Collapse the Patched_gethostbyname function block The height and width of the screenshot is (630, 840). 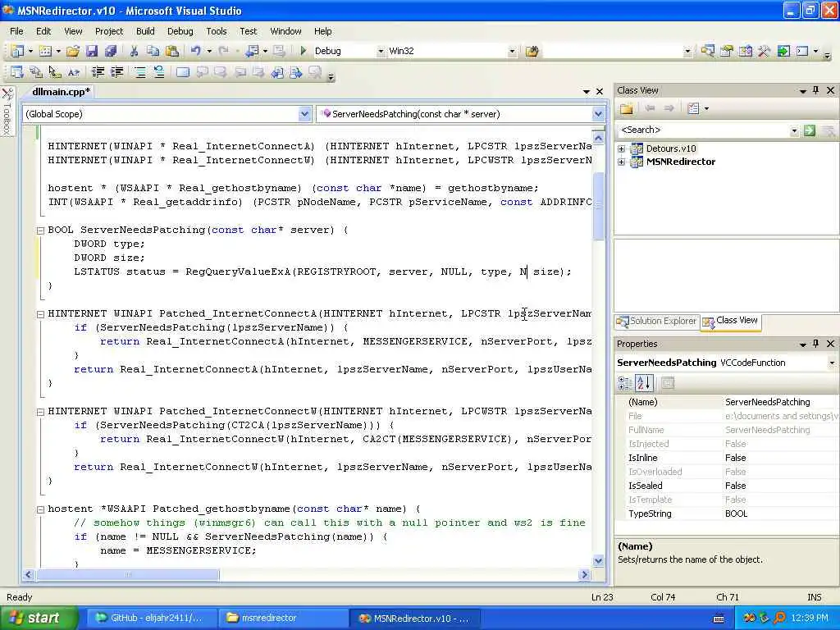coord(40,509)
